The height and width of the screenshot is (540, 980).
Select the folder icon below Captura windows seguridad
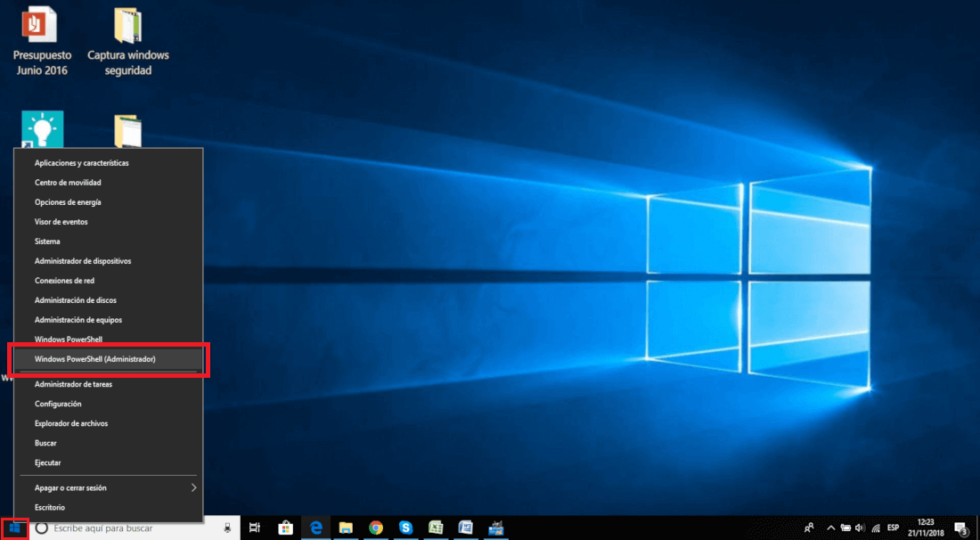tap(128, 131)
